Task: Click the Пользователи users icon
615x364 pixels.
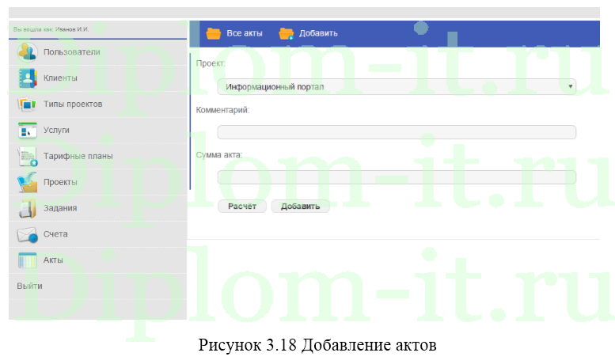Action: (28, 52)
